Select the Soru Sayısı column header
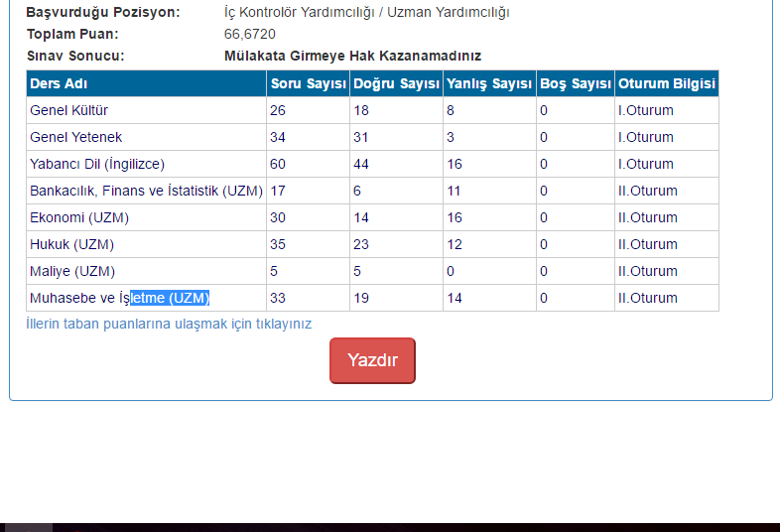 [308, 83]
